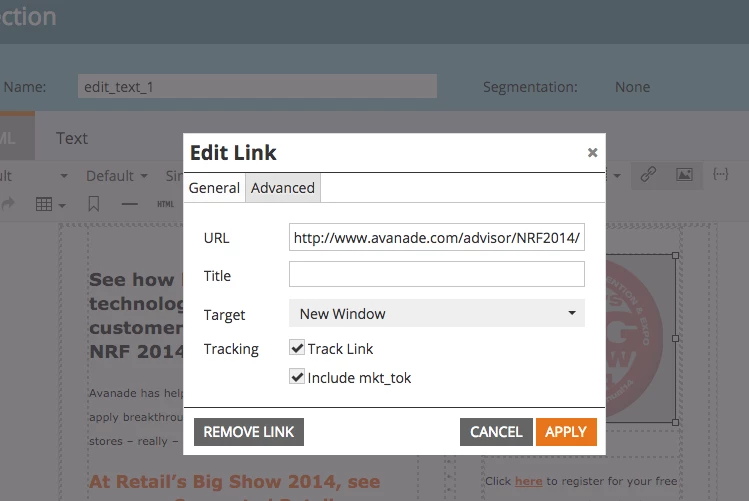Click the REMOVE LINK button
Image resolution: width=749 pixels, height=501 pixels.
[249, 432]
